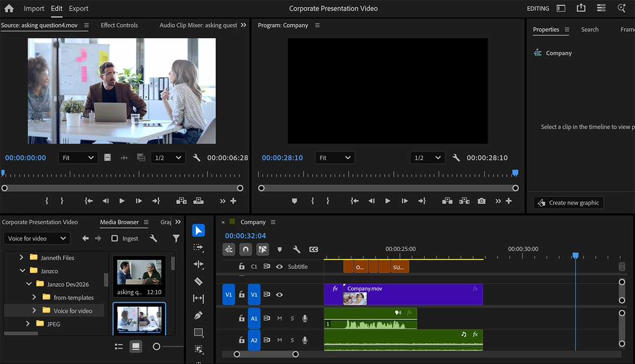Toggle Subtitle track visibility eye
This screenshot has height=364, width=635.
(x=279, y=267)
